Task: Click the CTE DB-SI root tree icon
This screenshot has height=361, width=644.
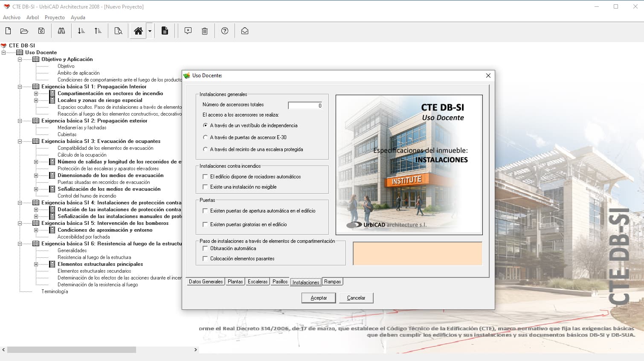Action: [x=4, y=46]
